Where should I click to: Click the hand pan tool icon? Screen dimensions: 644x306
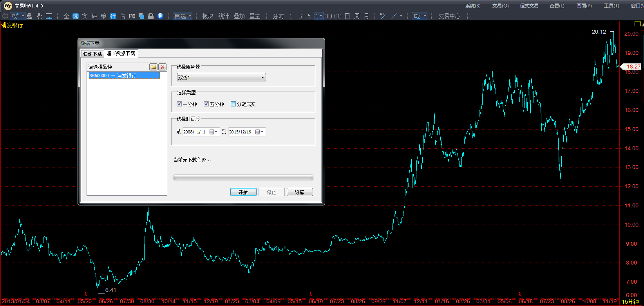pyautogui.click(x=40, y=16)
